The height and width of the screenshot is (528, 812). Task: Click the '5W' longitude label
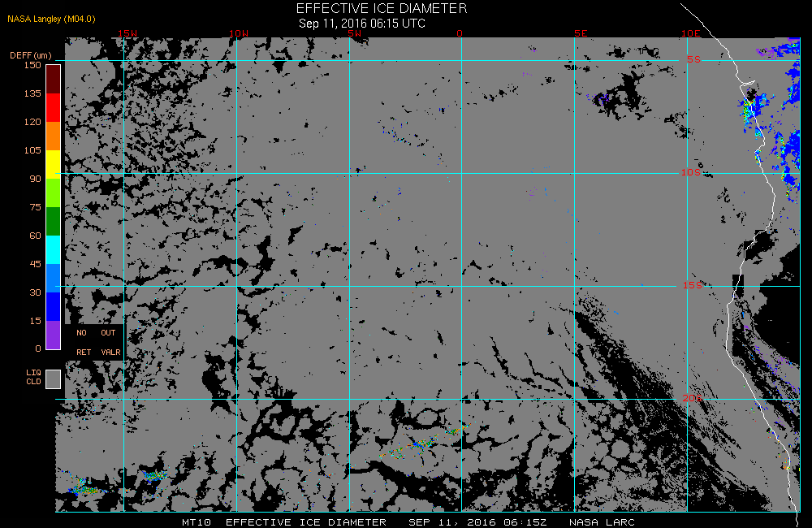point(355,33)
